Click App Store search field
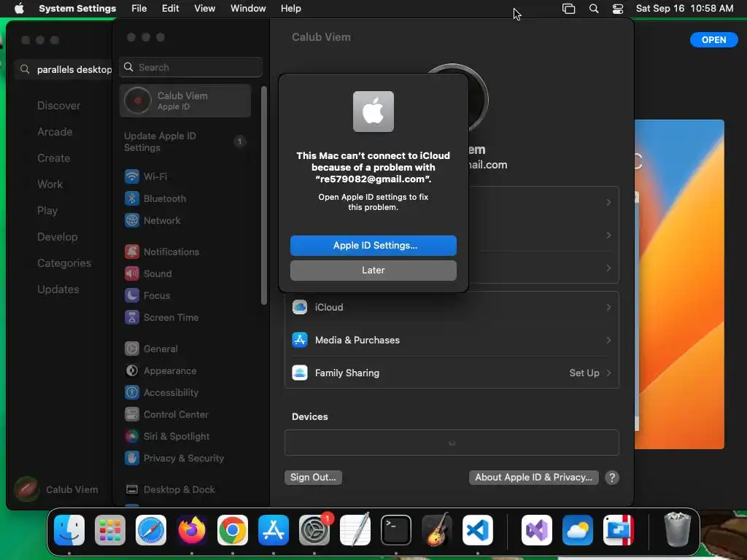The width and height of the screenshot is (747, 560). click(x=64, y=69)
